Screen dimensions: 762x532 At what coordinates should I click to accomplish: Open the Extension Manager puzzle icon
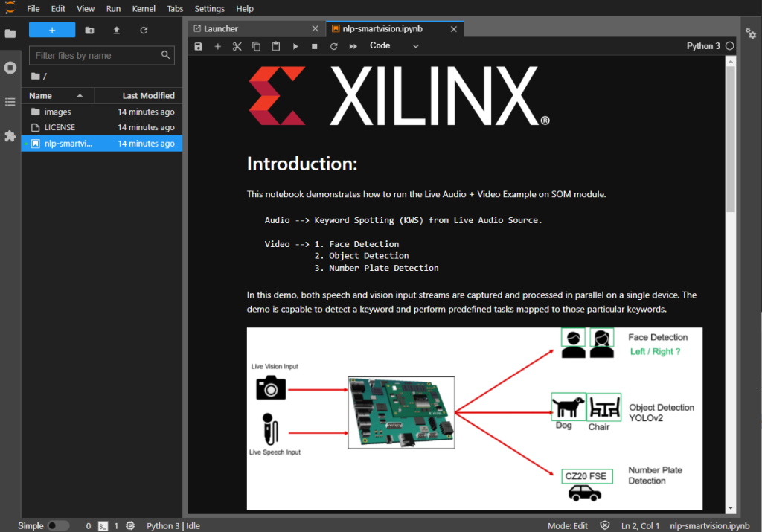(x=10, y=136)
